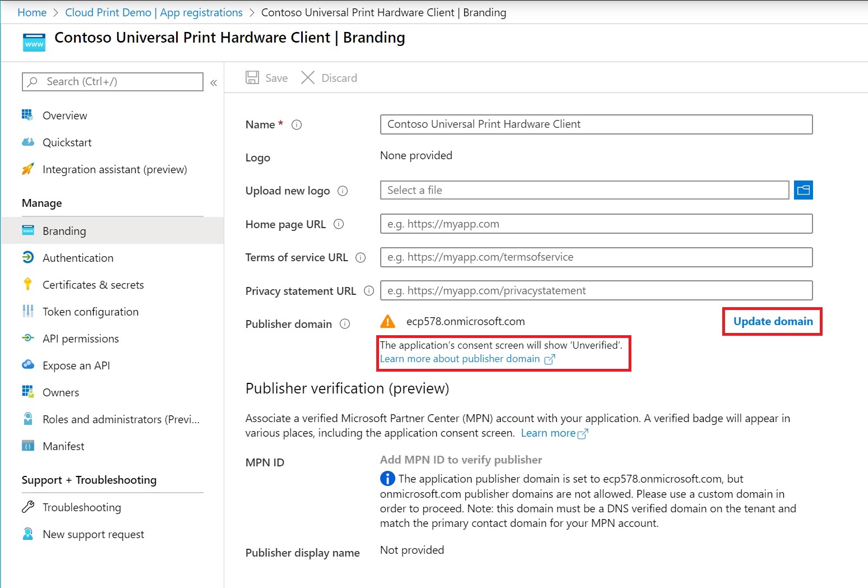Image resolution: width=868 pixels, height=588 pixels.
Task: Click the Token configuration bars icon
Action: [27, 311]
